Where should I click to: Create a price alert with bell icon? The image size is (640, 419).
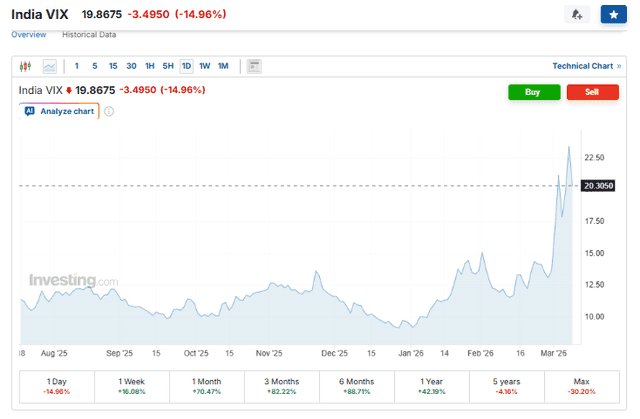[577, 15]
